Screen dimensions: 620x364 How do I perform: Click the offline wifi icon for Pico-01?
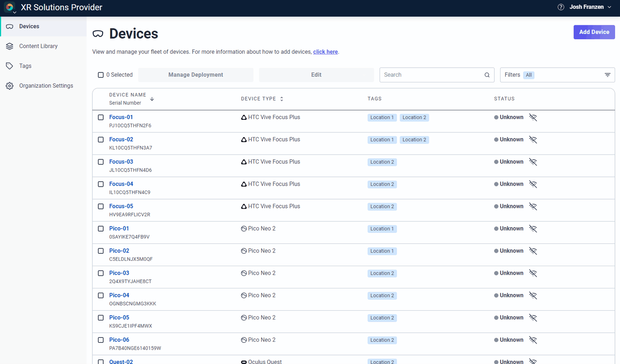pyautogui.click(x=533, y=229)
